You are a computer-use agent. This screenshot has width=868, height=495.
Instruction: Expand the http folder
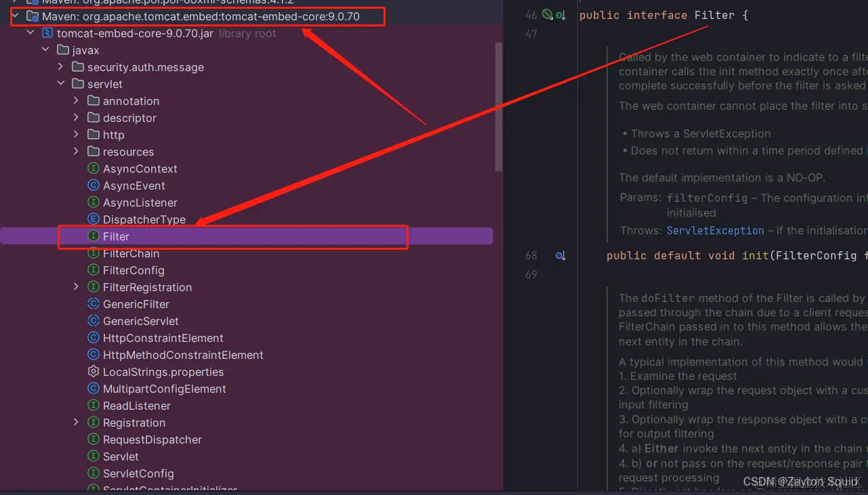(77, 134)
